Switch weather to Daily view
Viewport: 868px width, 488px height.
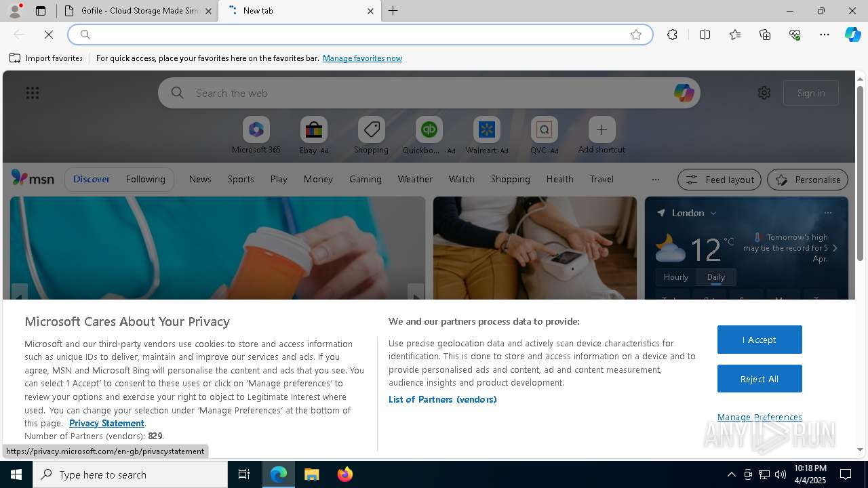click(x=716, y=277)
